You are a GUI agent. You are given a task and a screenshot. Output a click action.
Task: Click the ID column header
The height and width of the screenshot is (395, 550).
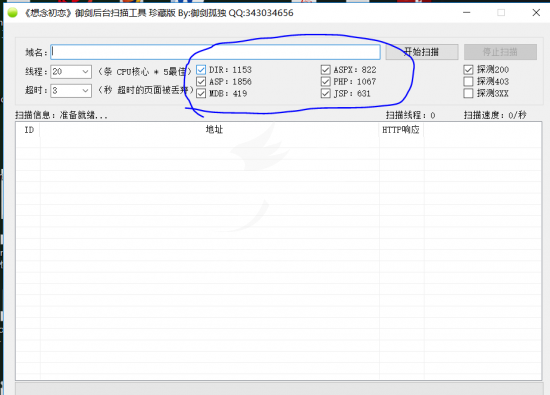point(28,130)
